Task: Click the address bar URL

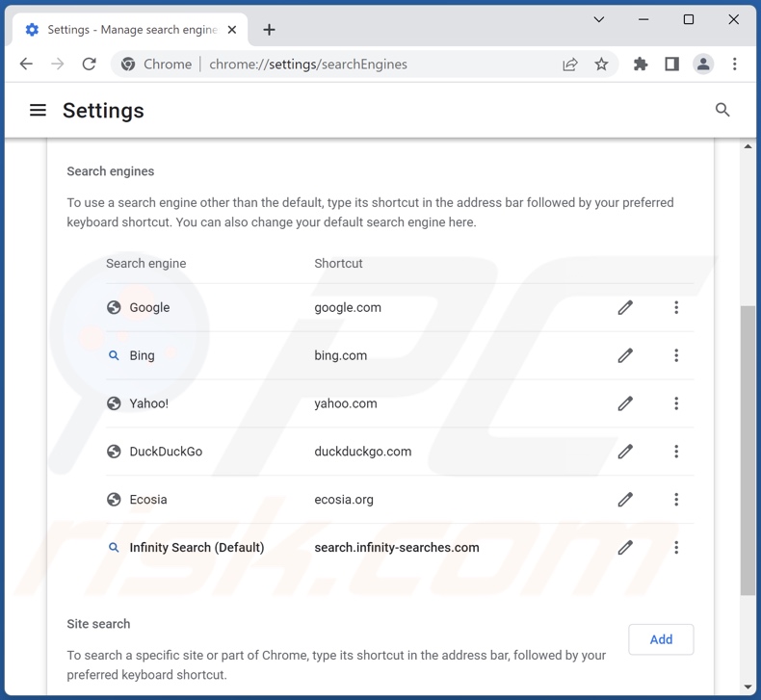Action: [308, 65]
